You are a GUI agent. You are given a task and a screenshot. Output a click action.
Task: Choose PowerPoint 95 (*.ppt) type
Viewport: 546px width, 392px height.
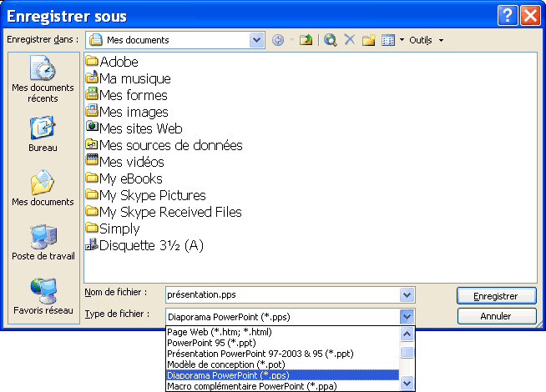click(282, 343)
